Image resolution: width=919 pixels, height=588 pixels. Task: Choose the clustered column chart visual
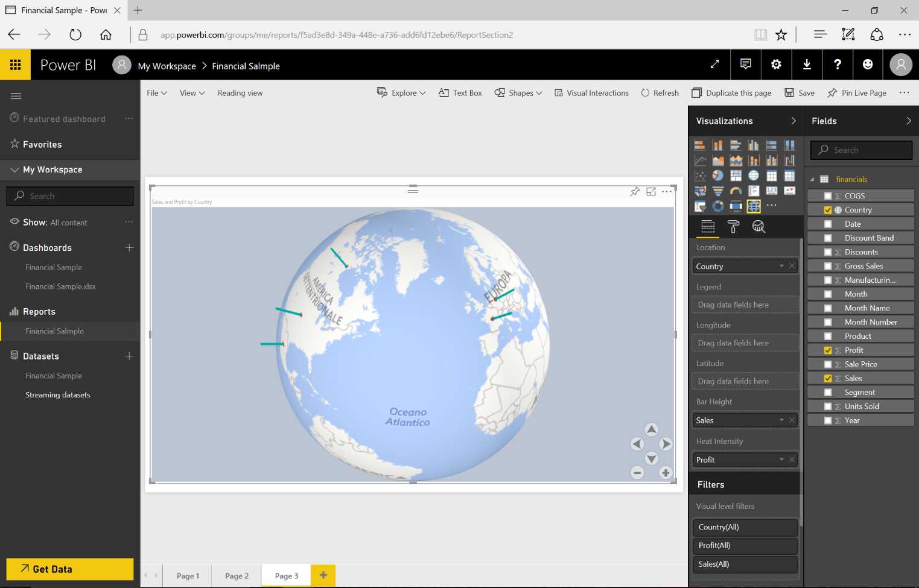(x=754, y=145)
